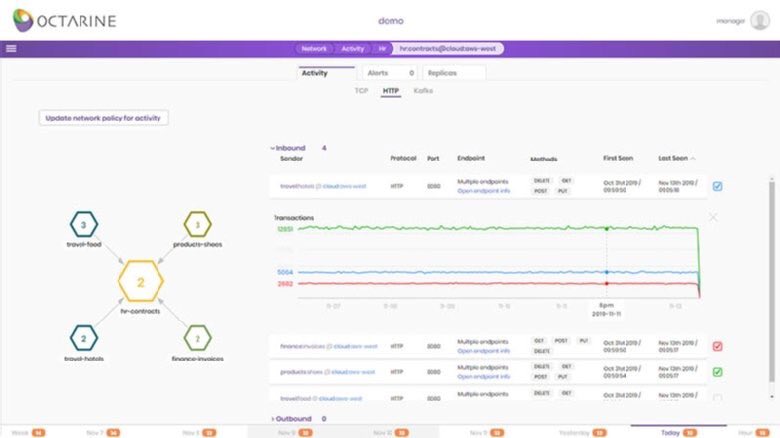Image resolution: width=780 pixels, height=438 pixels.
Task: Select the central hr-contracts hexagon node
Action: tap(141, 282)
